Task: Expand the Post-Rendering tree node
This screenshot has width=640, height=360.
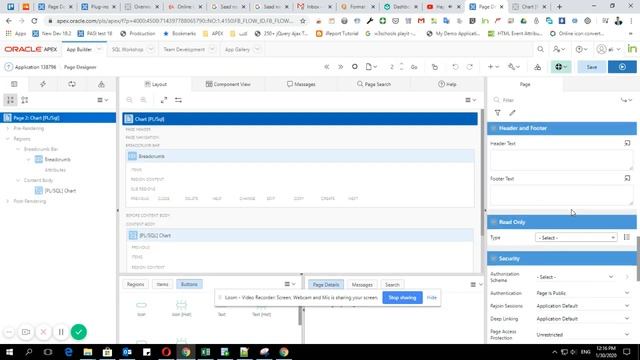Action: (x=7, y=201)
